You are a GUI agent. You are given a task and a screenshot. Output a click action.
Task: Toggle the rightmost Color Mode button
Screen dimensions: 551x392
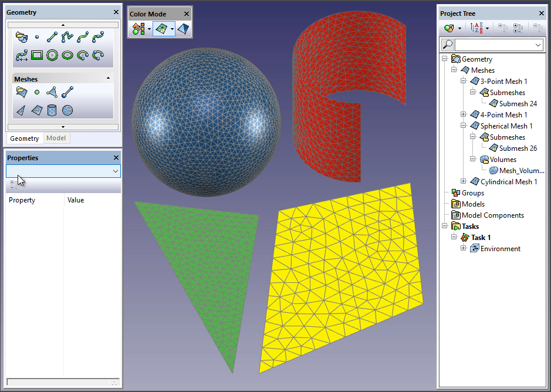[x=184, y=28]
